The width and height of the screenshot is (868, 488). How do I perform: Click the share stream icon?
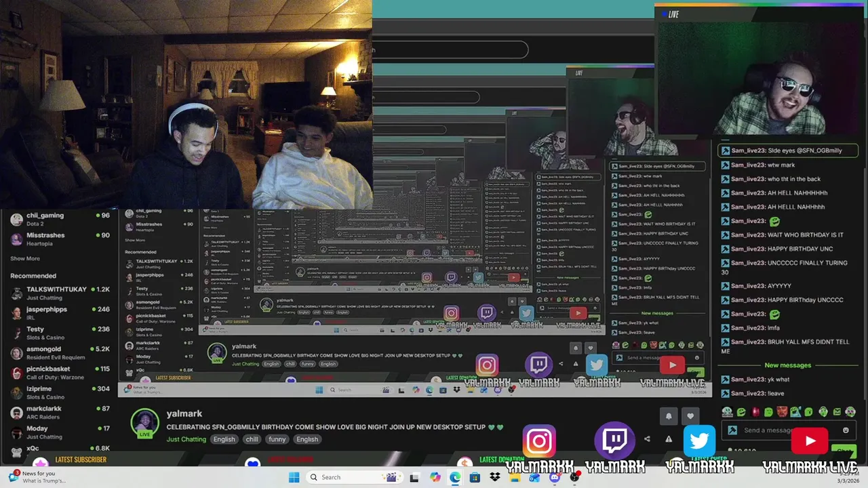click(x=647, y=439)
